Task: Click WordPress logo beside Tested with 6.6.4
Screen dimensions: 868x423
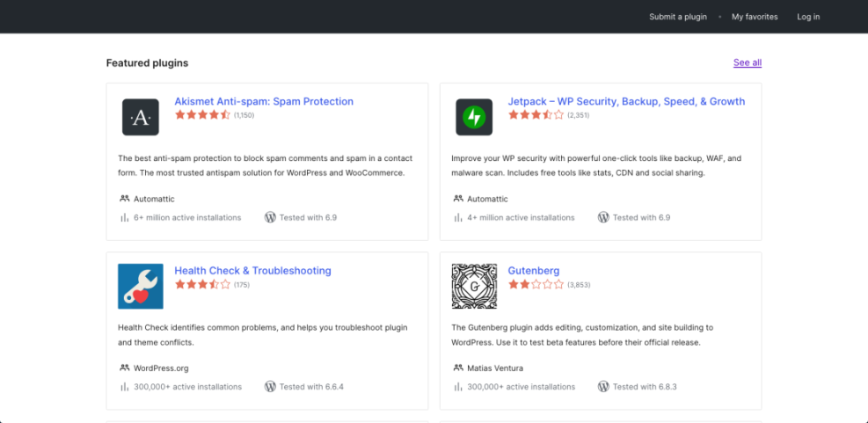Action: (x=270, y=387)
